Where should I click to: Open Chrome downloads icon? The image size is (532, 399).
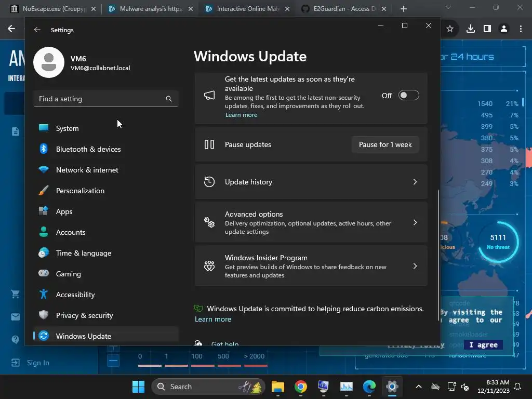[471, 29]
